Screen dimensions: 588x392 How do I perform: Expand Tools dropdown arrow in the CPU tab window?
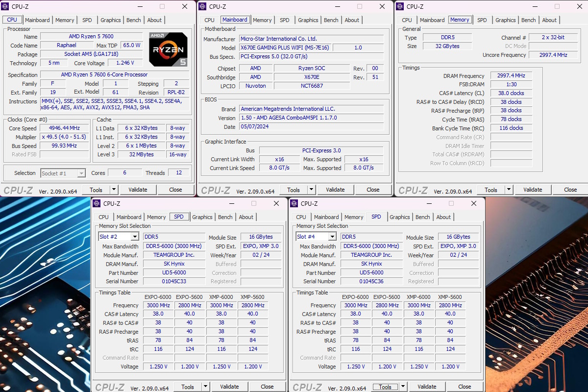click(x=114, y=190)
